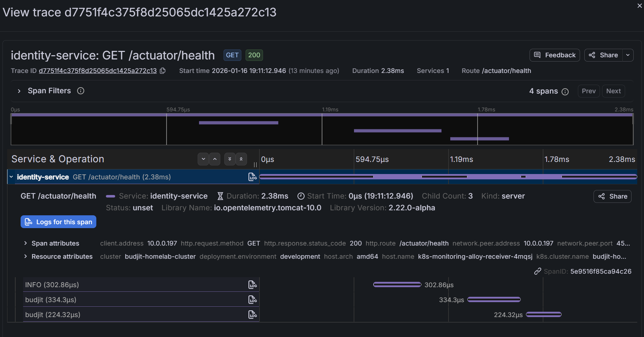The image size is (644, 337).
Task: Expand the Span attributes section
Action: coord(26,243)
